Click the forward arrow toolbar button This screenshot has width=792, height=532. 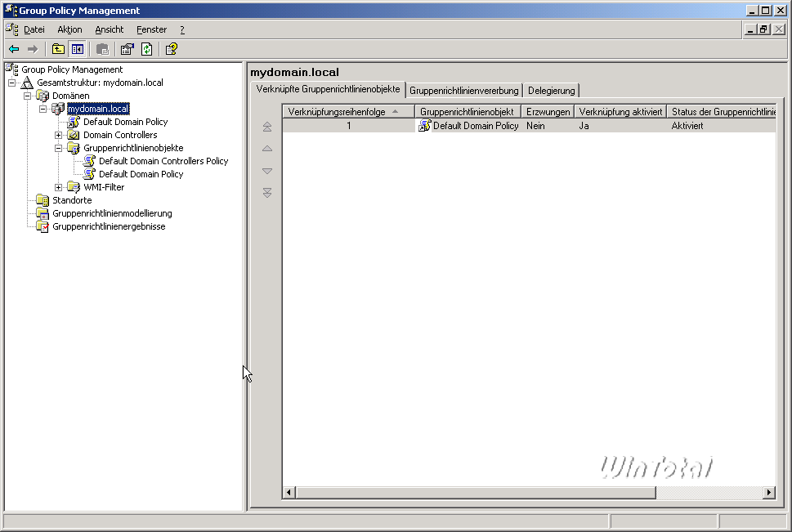tap(33, 49)
